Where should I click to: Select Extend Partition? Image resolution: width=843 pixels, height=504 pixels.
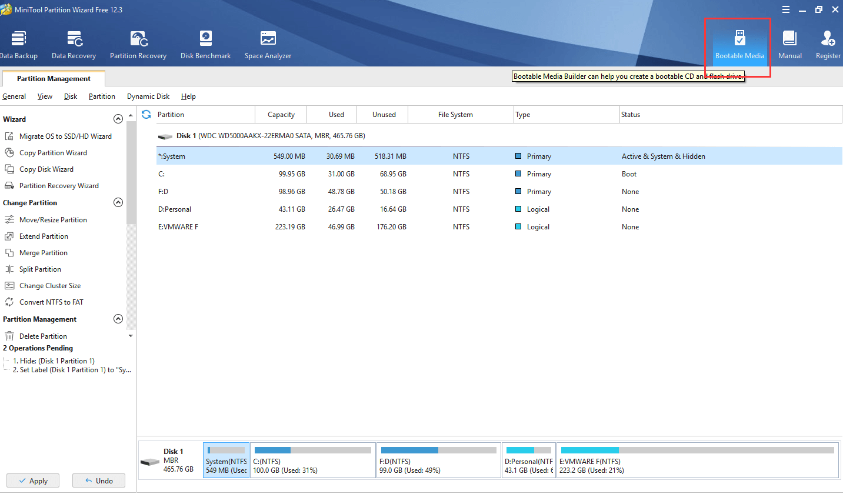coord(36,236)
